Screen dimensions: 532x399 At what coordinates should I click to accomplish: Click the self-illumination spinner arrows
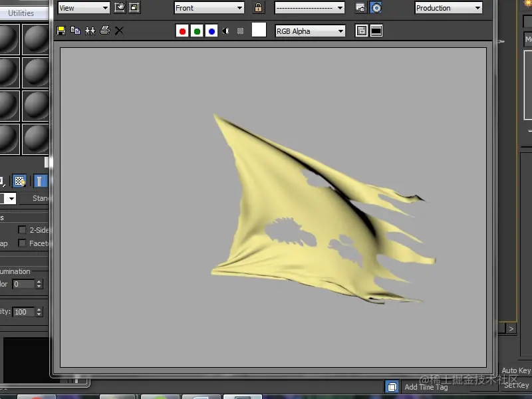click(39, 284)
